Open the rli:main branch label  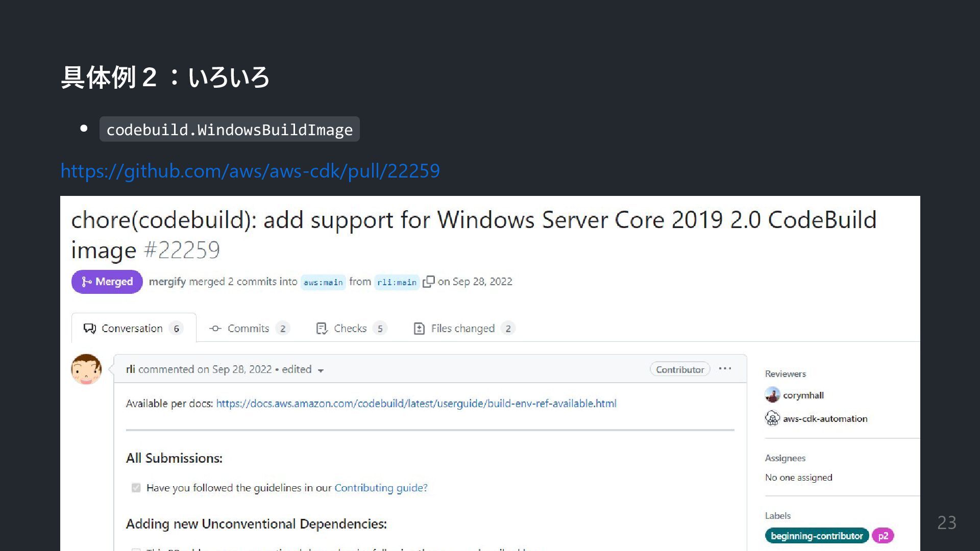click(x=397, y=282)
